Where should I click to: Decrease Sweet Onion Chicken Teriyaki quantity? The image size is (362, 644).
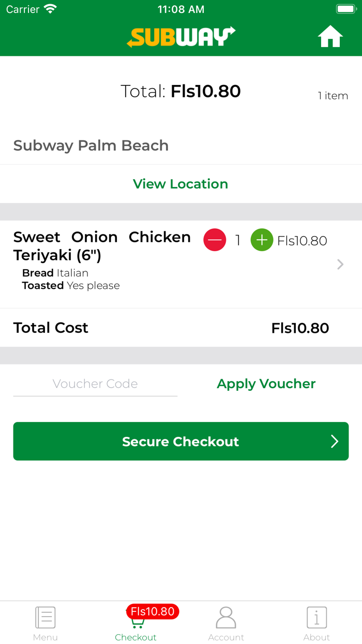(215, 240)
